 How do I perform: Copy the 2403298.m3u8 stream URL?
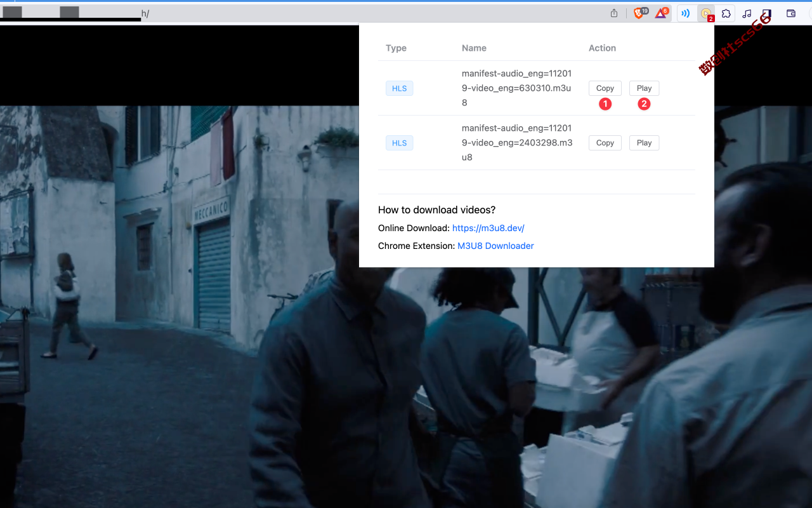point(605,143)
